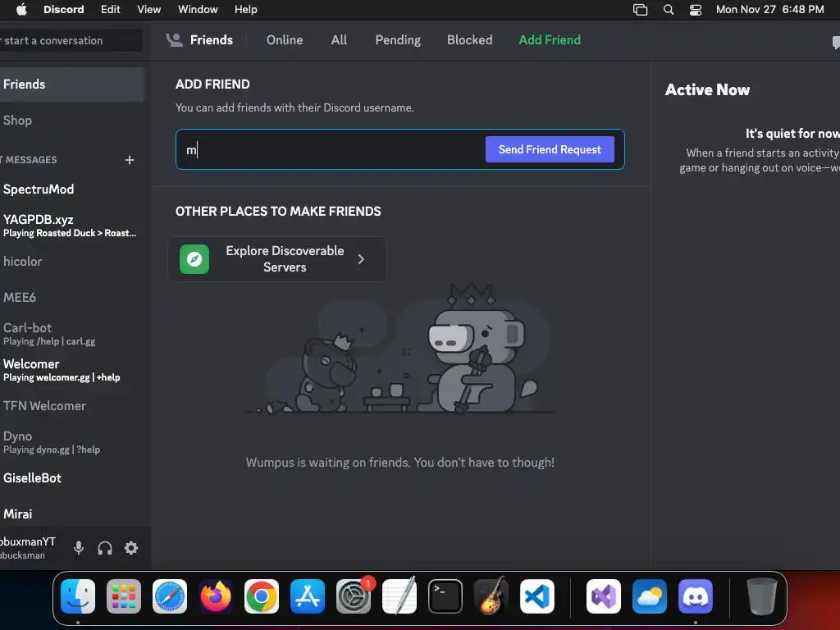Click Send Friend Request button
This screenshot has width=840, height=630.
coord(550,149)
